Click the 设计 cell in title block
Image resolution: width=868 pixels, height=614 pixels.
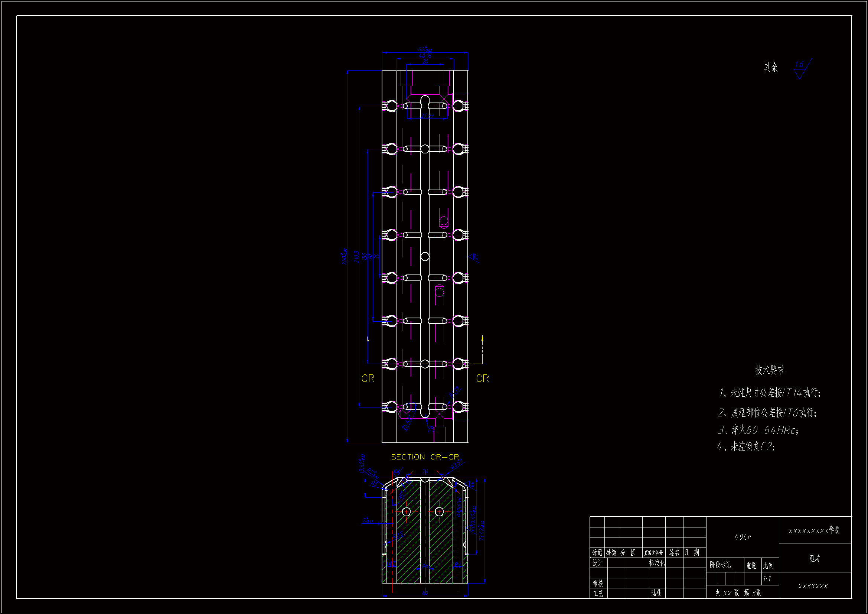pos(597,563)
